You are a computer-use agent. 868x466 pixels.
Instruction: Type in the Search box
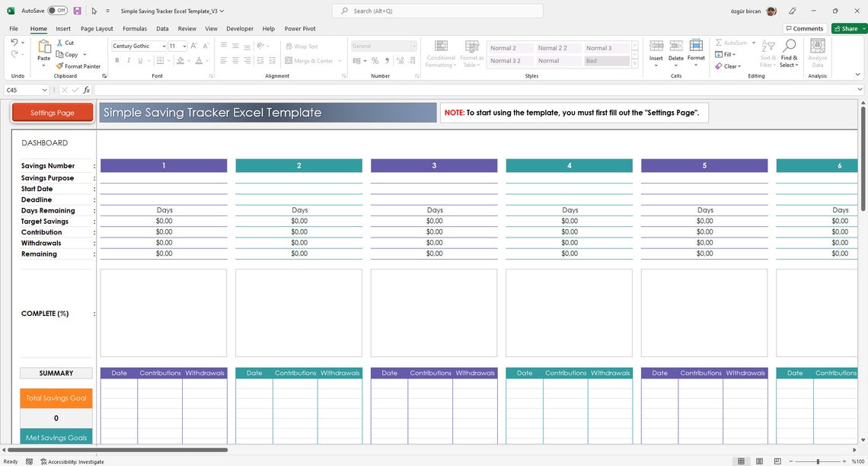pyautogui.click(x=434, y=11)
